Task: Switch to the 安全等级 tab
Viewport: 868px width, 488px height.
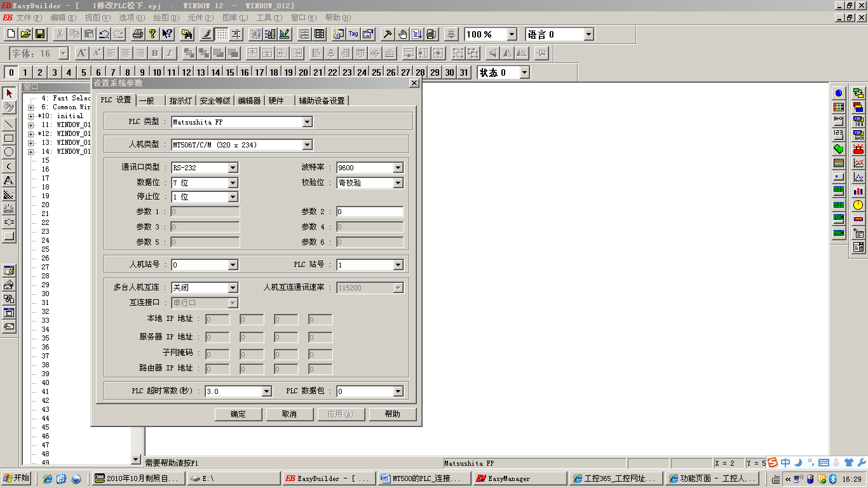Action: click(215, 100)
